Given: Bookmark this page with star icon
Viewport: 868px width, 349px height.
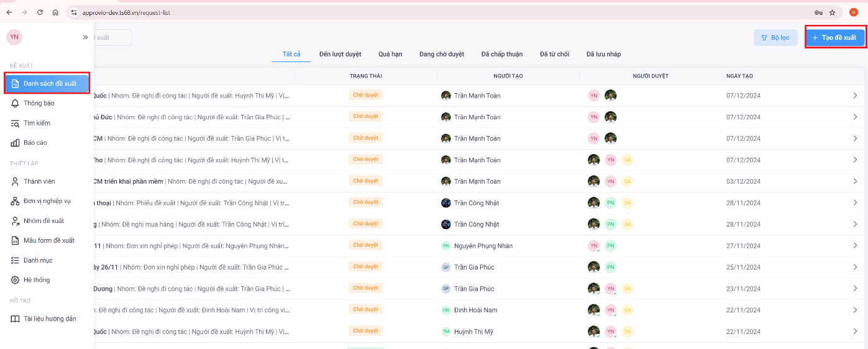Looking at the screenshot, I should tap(832, 12).
